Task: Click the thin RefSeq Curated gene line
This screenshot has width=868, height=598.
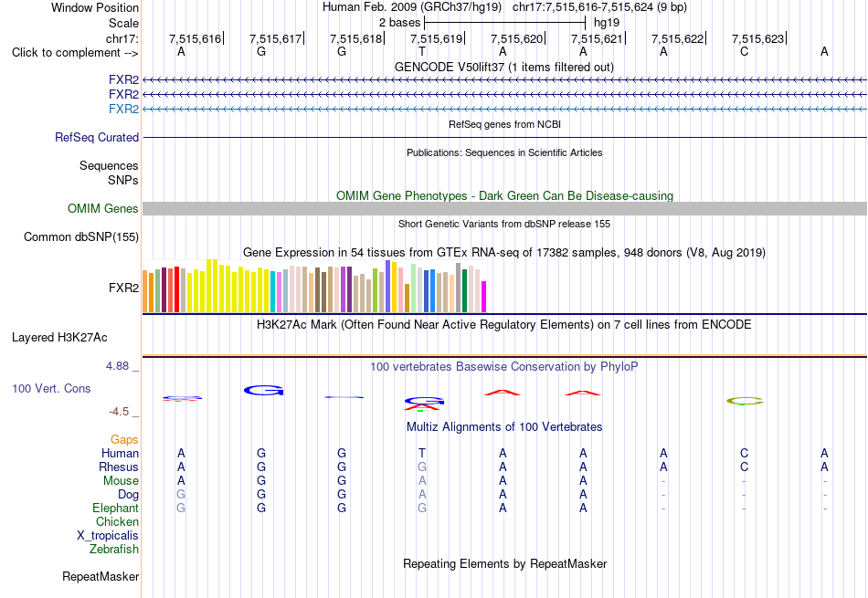Action: [x=504, y=137]
